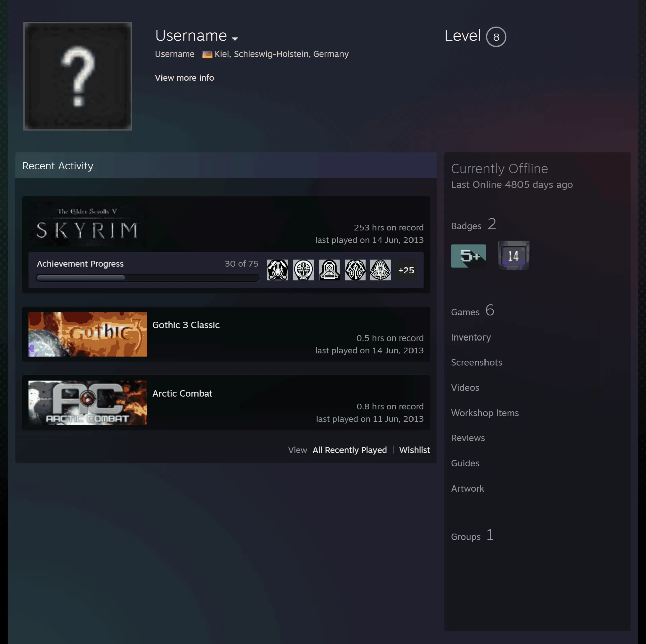
Task: Click the 'Currently Offline' status text
Action: click(x=499, y=169)
